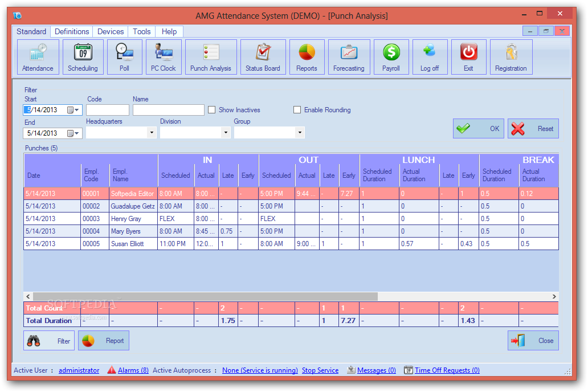Image resolution: width=588 pixels, height=392 pixels.
Task: Click the Poll toolbar icon
Action: 125,57
